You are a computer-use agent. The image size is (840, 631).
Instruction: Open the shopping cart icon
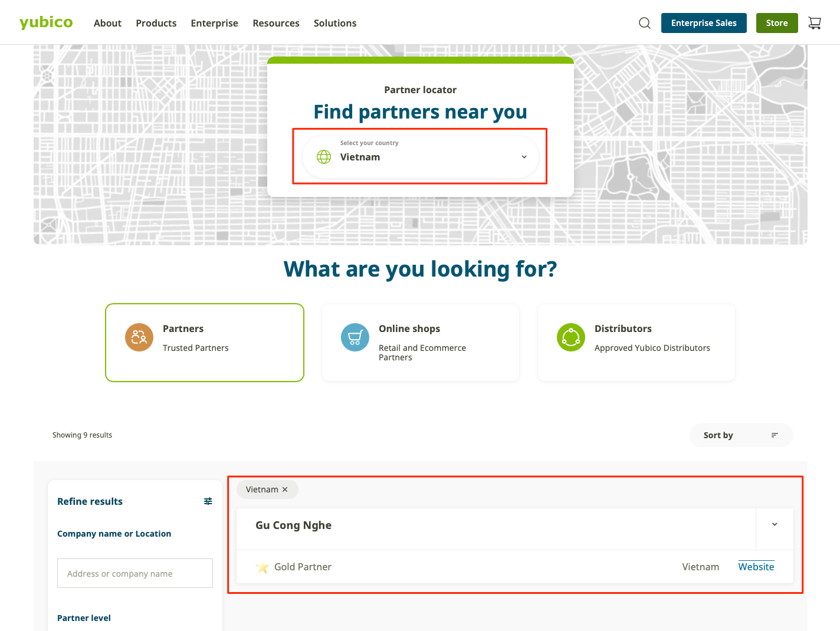tap(815, 23)
